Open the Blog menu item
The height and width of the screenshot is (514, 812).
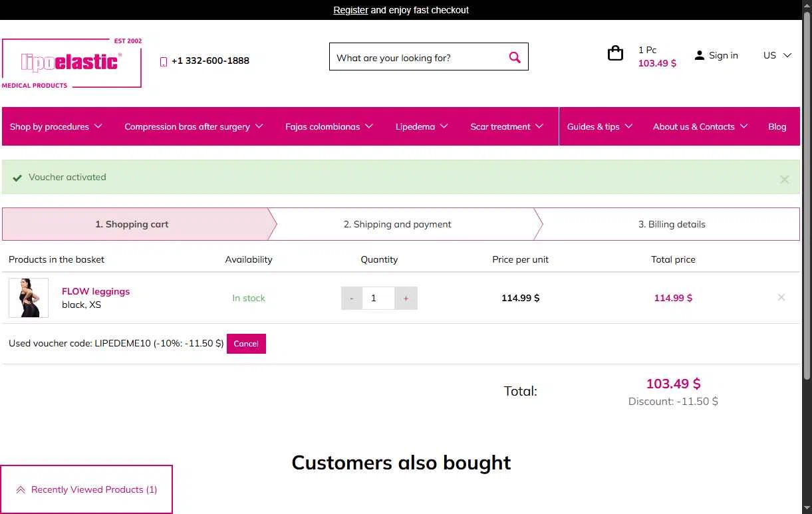[x=777, y=126]
